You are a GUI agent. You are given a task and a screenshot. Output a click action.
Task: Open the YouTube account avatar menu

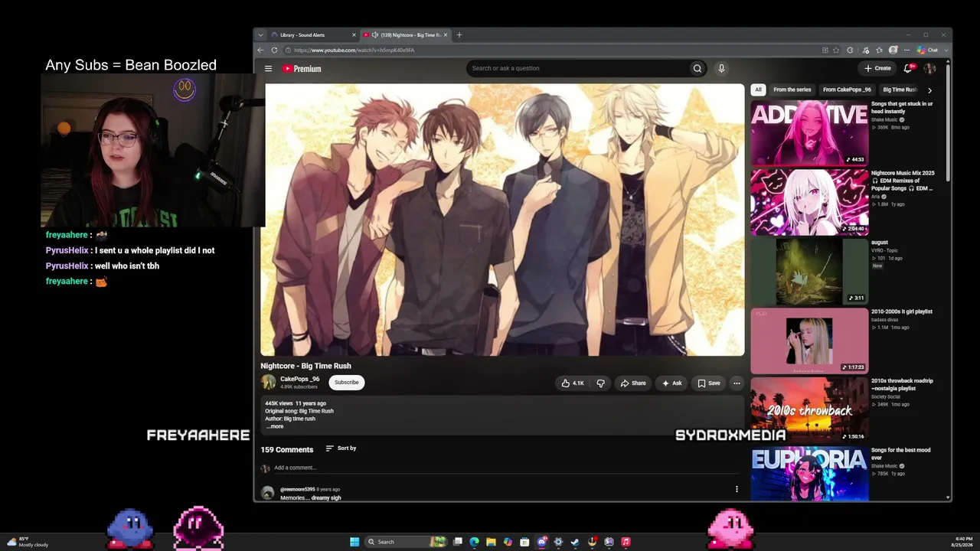pos(929,68)
